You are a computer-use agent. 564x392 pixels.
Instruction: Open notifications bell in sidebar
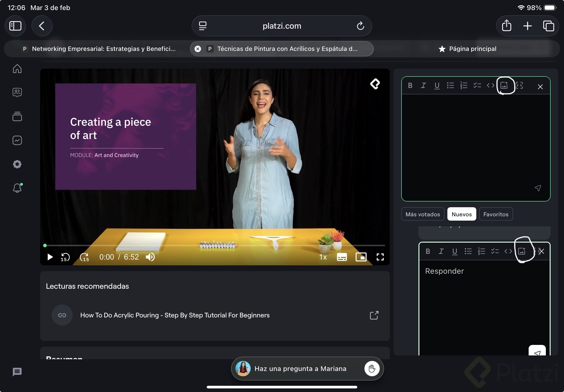point(17,188)
